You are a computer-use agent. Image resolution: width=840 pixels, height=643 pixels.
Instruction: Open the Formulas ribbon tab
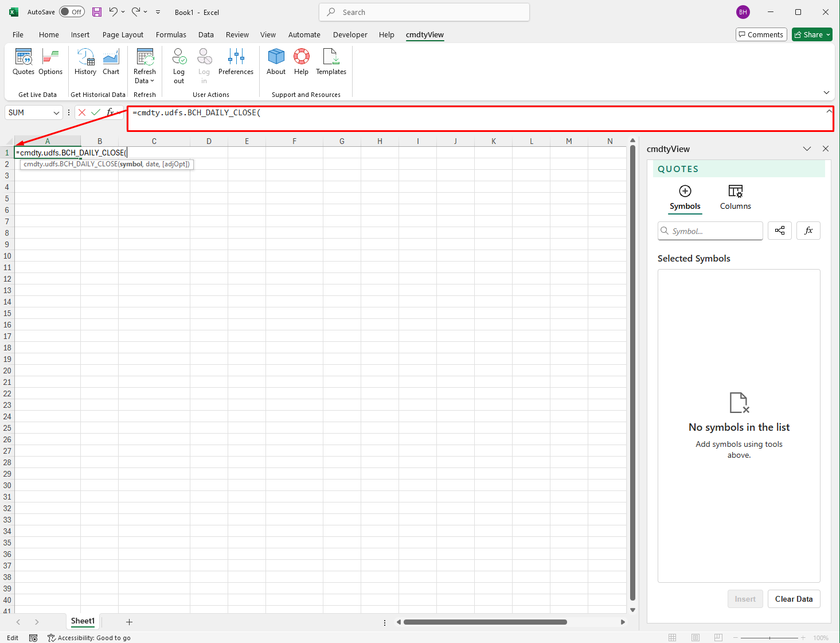[x=171, y=35]
